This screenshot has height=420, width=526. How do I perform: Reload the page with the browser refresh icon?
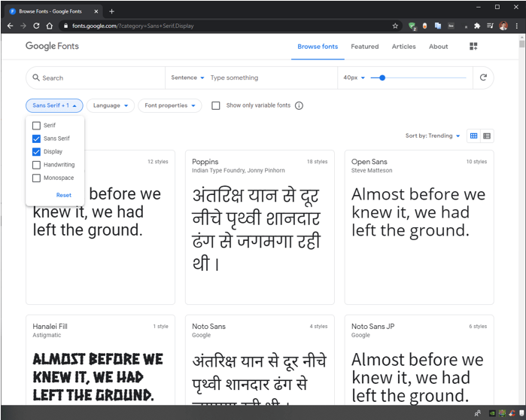[x=36, y=26]
